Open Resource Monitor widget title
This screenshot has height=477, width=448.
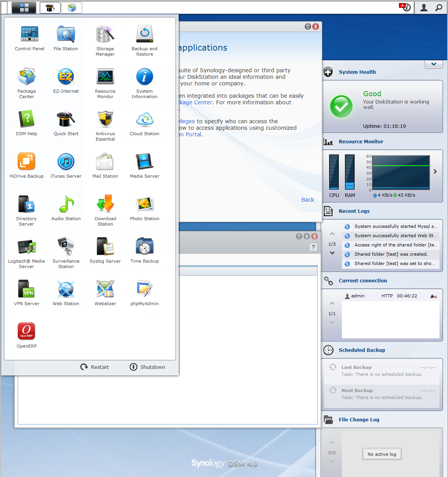point(361,141)
